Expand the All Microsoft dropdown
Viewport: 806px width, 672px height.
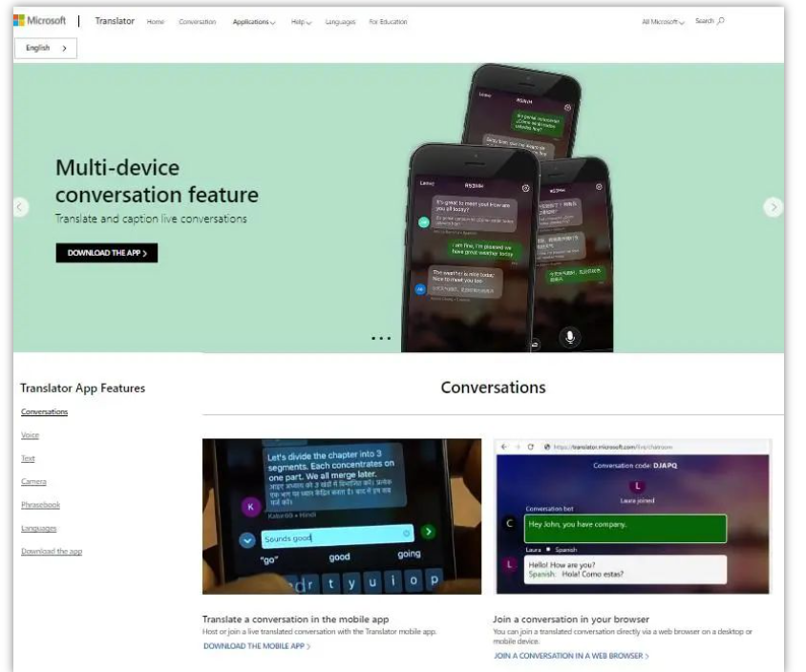[x=663, y=22]
